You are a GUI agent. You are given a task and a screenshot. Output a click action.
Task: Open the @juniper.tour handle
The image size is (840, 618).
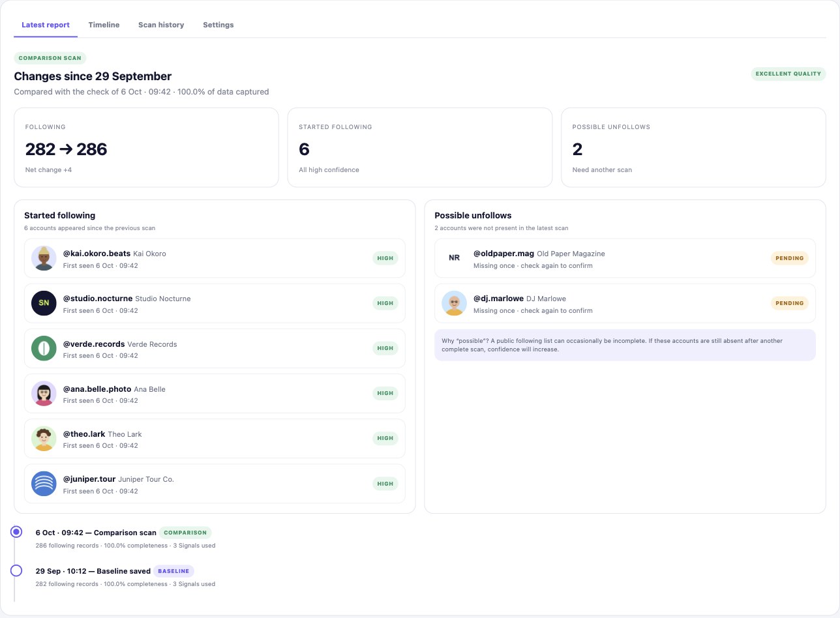click(89, 479)
